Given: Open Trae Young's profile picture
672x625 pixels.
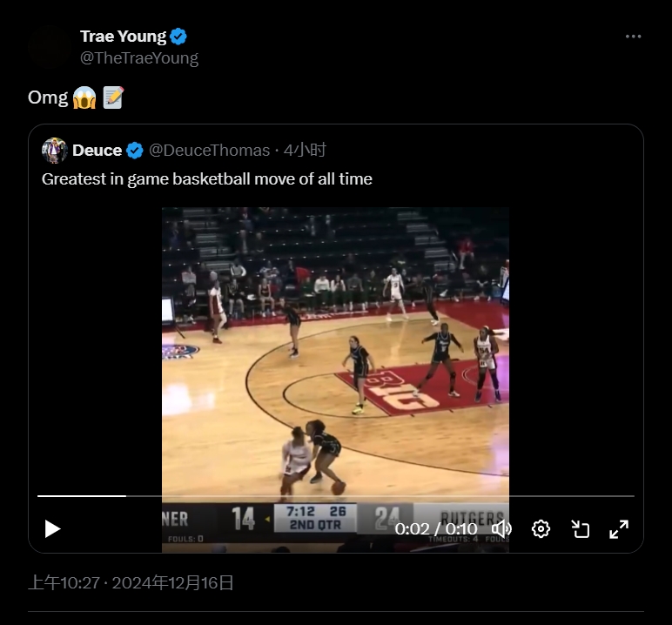Looking at the screenshot, I should tap(50, 46).
